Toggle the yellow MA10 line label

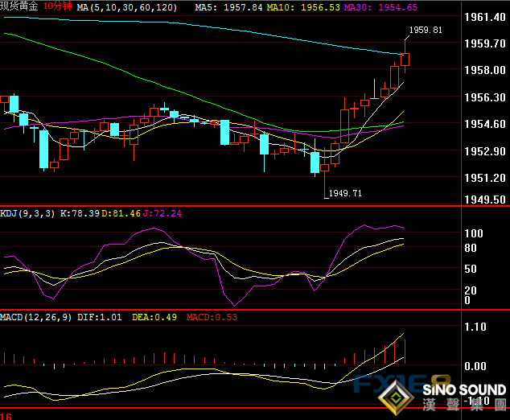(x=298, y=6)
